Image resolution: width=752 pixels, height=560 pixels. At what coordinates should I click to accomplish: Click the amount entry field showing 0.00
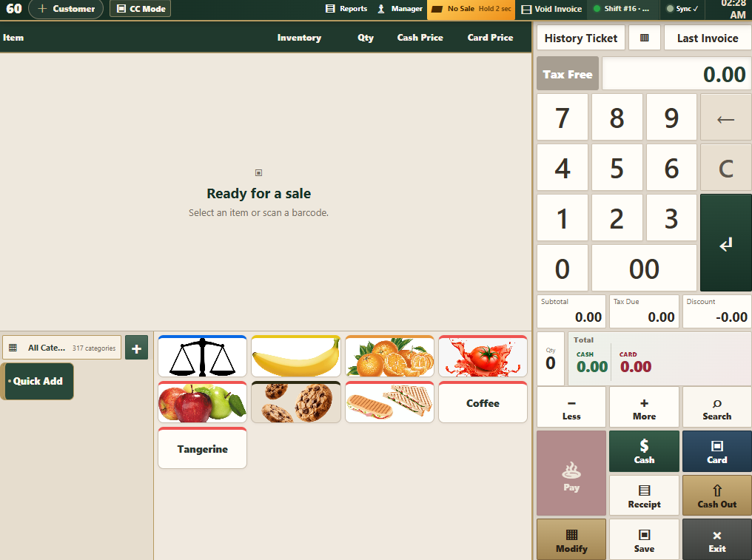[x=677, y=74]
